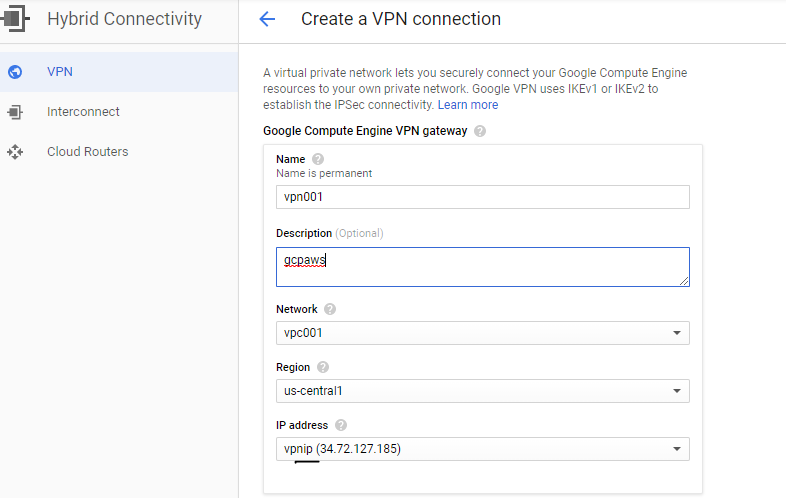The height and width of the screenshot is (498, 786).
Task: Expand the Region dropdown showing us-central1
Action: 483,391
